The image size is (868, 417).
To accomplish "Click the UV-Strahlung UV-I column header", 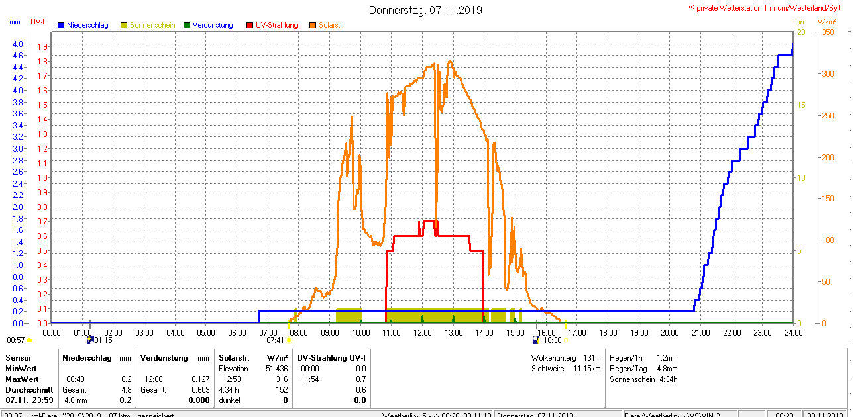I will pos(331,357).
